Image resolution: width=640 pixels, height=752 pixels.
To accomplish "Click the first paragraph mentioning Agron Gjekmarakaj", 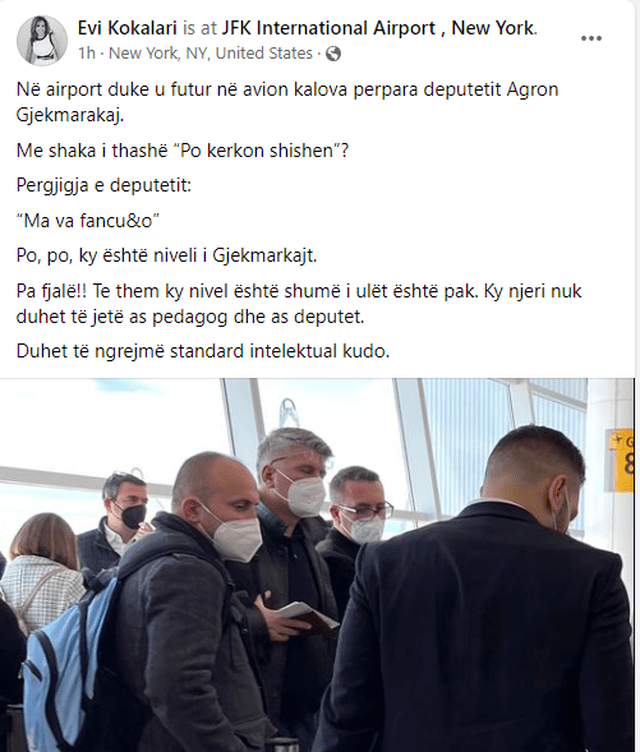I will pyautogui.click(x=287, y=102).
